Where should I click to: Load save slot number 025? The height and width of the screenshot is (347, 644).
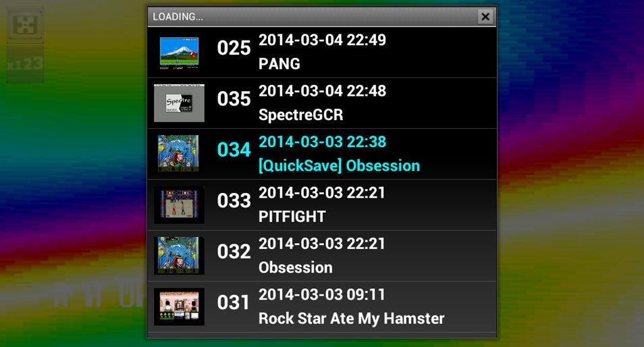(x=234, y=48)
